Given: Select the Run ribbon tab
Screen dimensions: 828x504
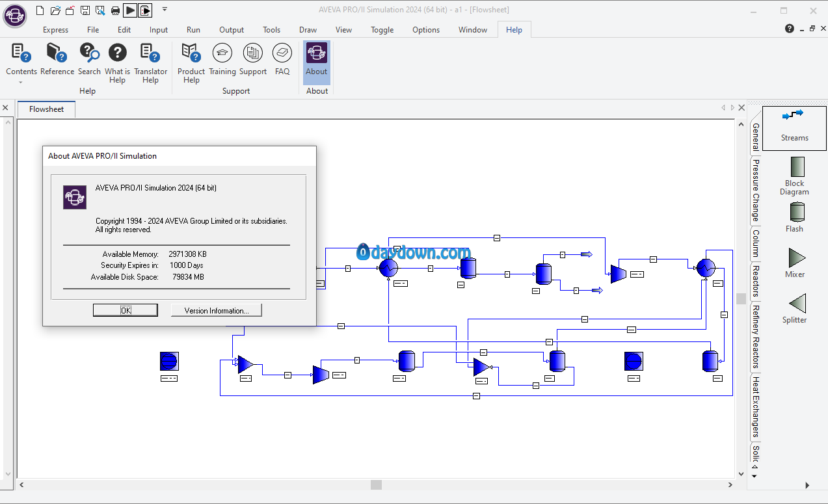Looking at the screenshot, I should [193, 29].
